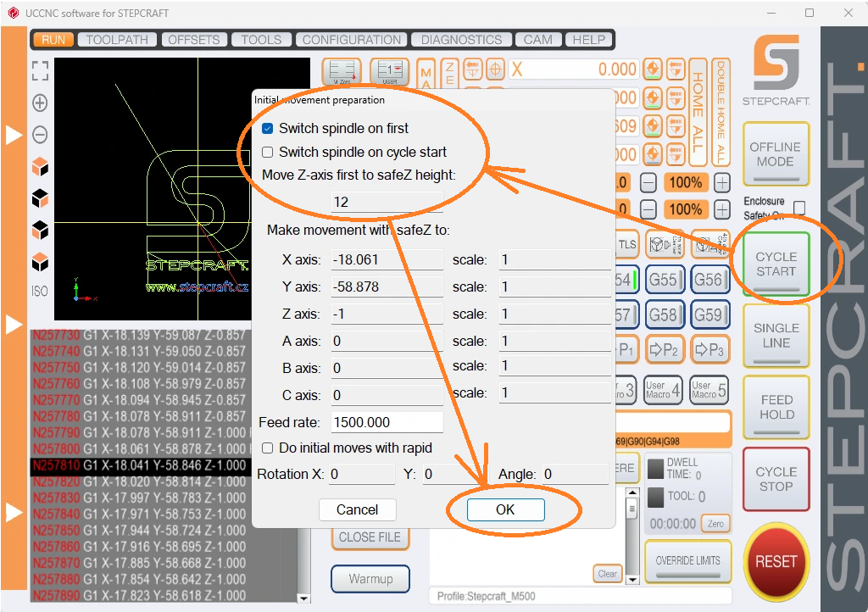Increase upper 100% override with plus button

[722, 182]
